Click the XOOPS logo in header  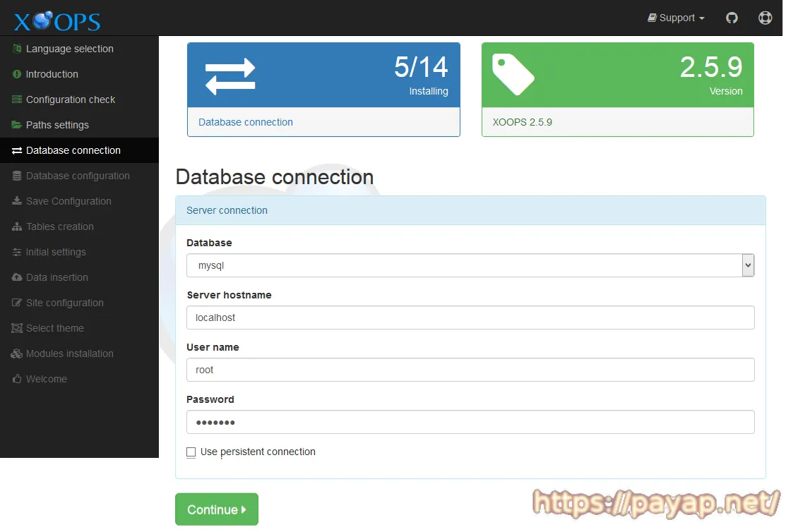(57, 20)
